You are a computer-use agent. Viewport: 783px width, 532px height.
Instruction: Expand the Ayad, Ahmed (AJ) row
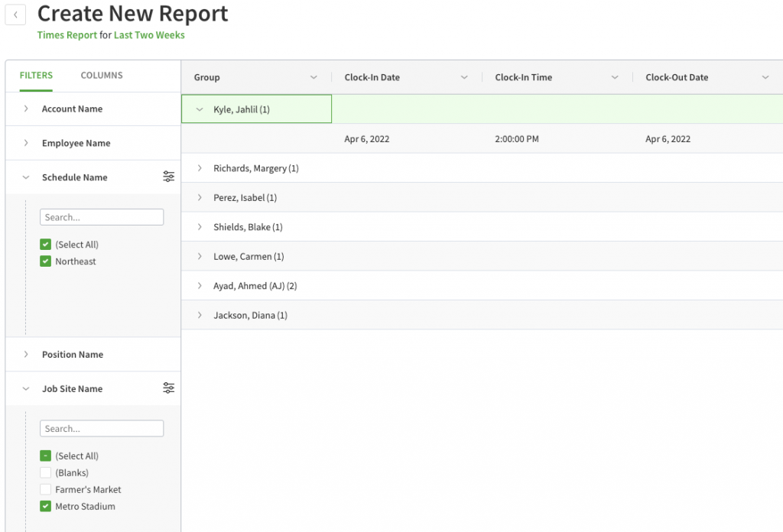click(x=200, y=285)
